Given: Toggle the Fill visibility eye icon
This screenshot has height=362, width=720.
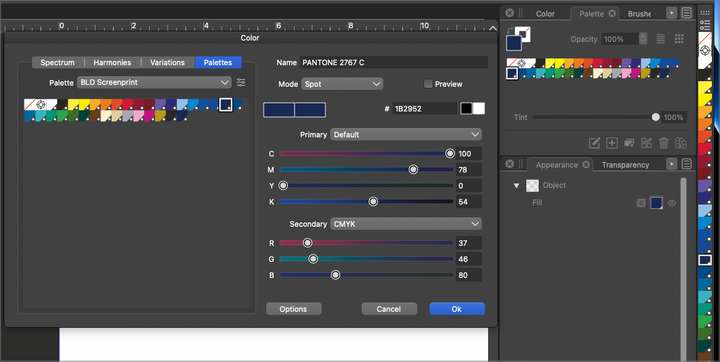Looking at the screenshot, I should point(672,203).
